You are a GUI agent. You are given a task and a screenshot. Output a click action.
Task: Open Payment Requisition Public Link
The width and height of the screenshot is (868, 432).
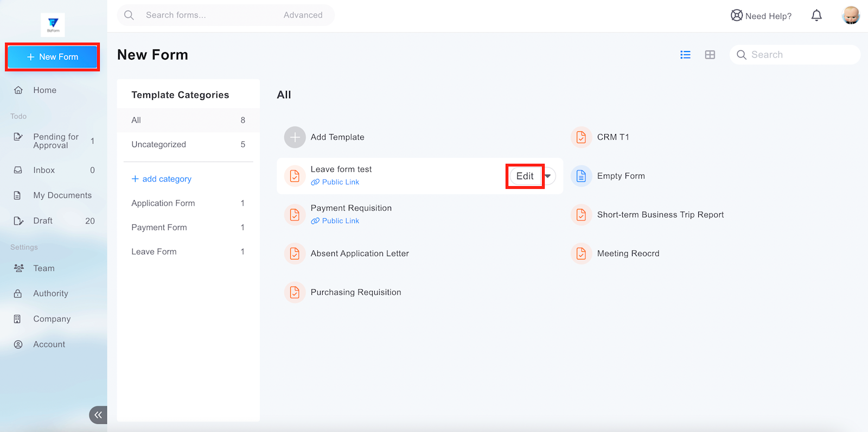(340, 221)
